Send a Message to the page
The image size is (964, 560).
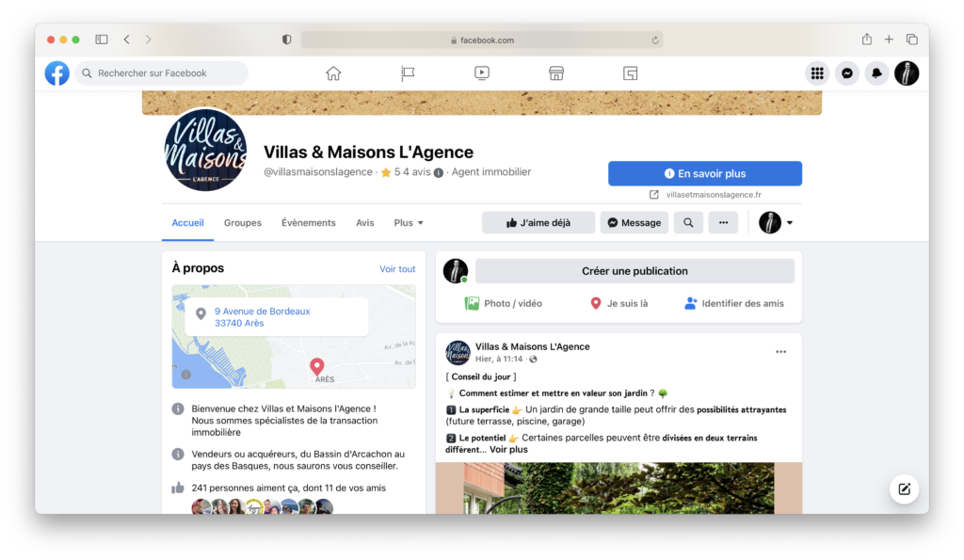pos(635,222)
